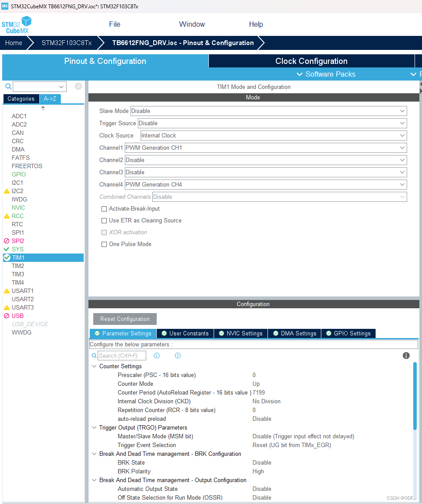Image resolution: width=422 pixels, height=504 pixels.
Task: Open the Slave Mode dropdown
Action: 269,111
